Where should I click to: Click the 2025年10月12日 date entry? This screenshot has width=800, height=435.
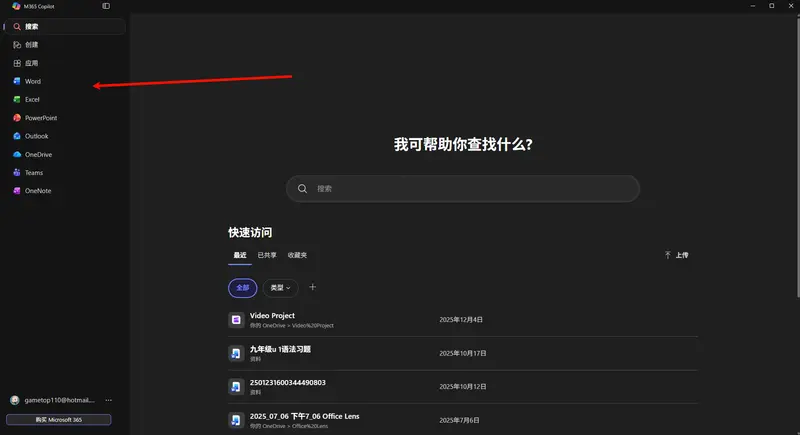[463, 387]
